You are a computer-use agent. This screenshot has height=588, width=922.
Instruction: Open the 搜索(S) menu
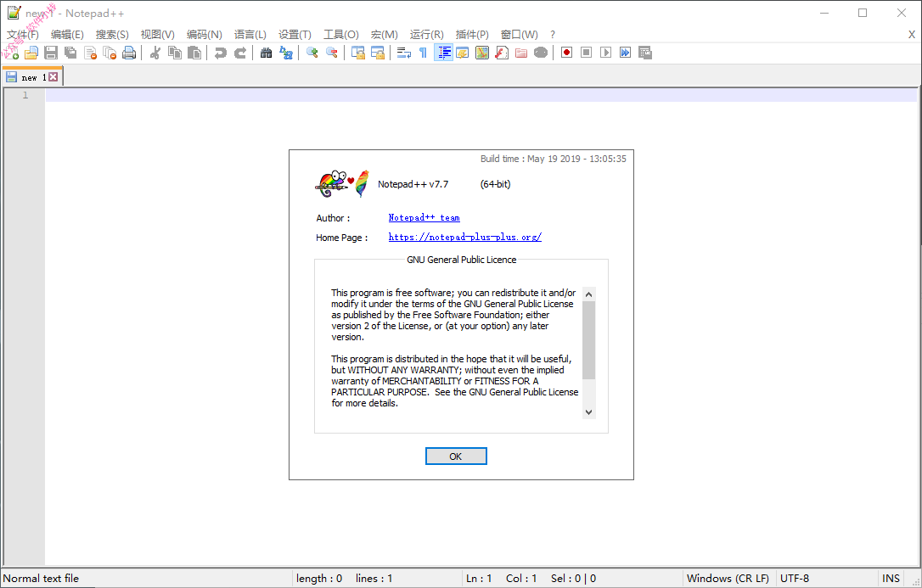pos(112,35)
